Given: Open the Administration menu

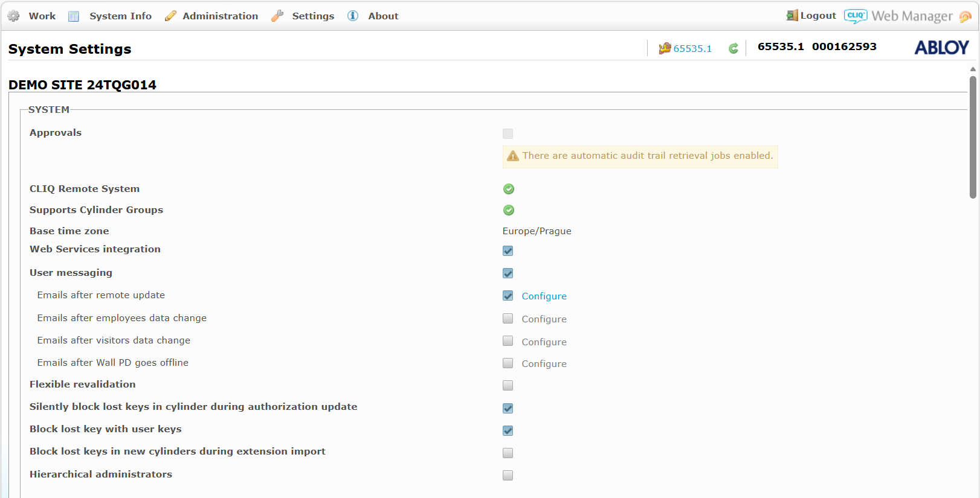Looking at the screenshot, I should click(221, 16).
